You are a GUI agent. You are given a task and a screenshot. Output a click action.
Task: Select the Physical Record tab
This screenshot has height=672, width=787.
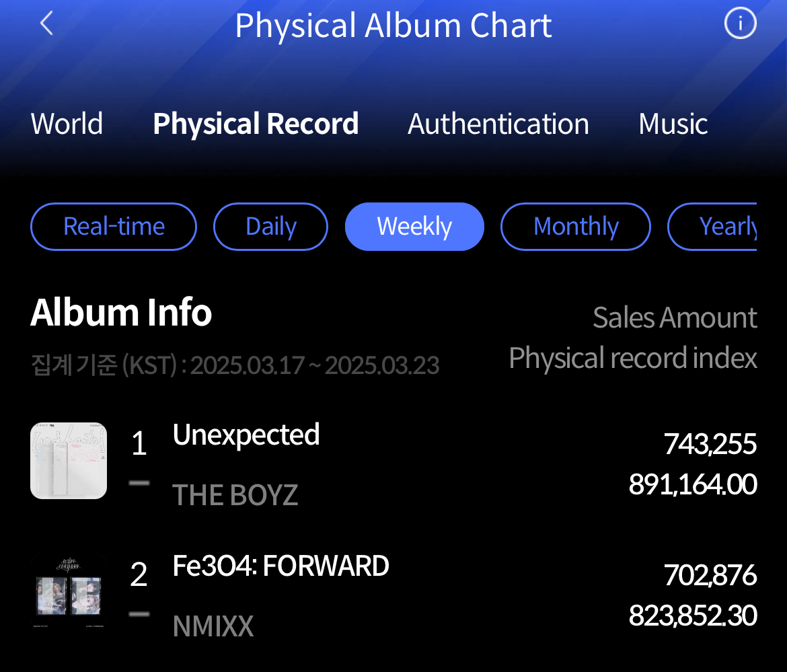[x=256, y=124]
